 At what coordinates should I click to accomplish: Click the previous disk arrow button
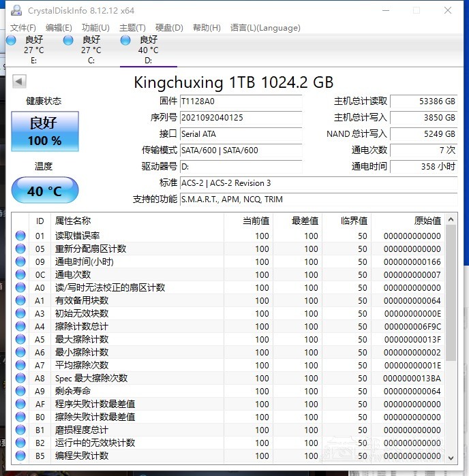19,82
